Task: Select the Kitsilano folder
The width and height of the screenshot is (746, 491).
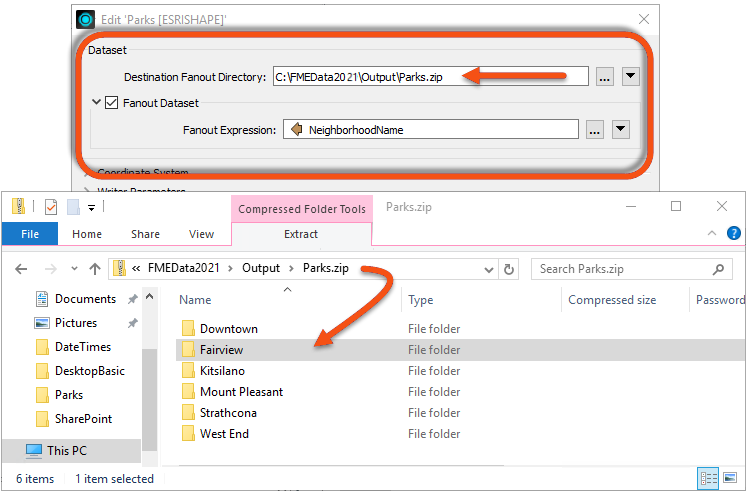Action: (x=222, y=371)
